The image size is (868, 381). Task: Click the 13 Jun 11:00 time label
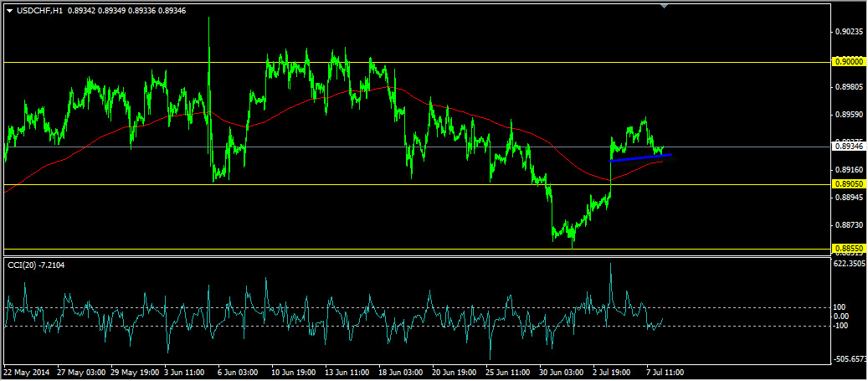click(x=347, y=373)
